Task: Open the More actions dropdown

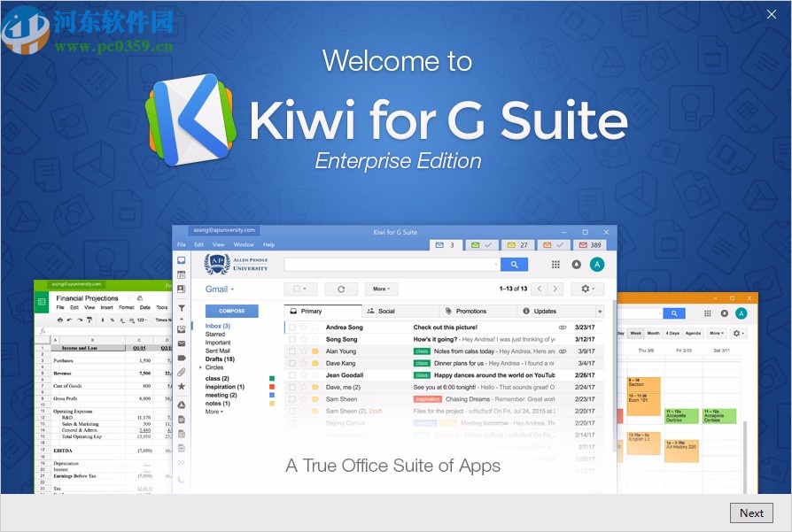Action: pyautogui.click(x=381, y=289)
